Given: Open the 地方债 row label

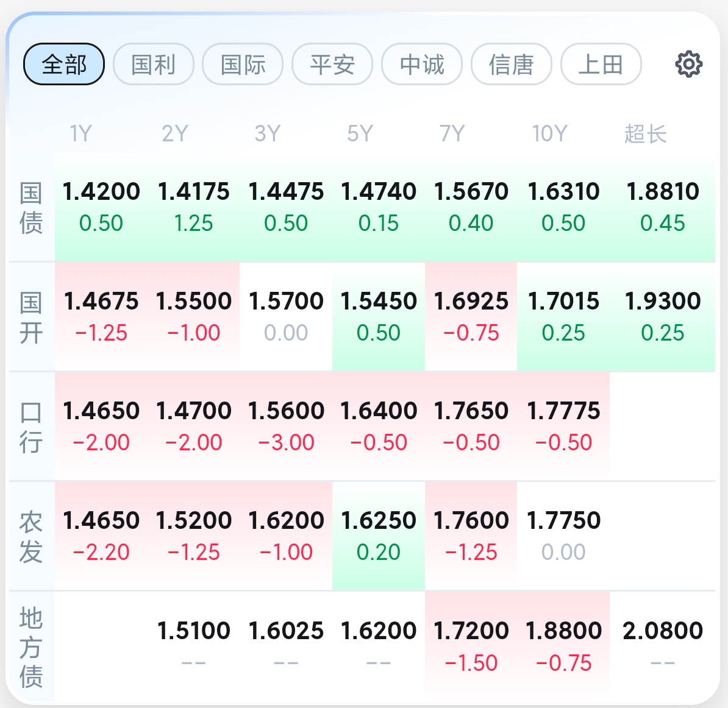Looking at the screenshot, I should (31, 647).
